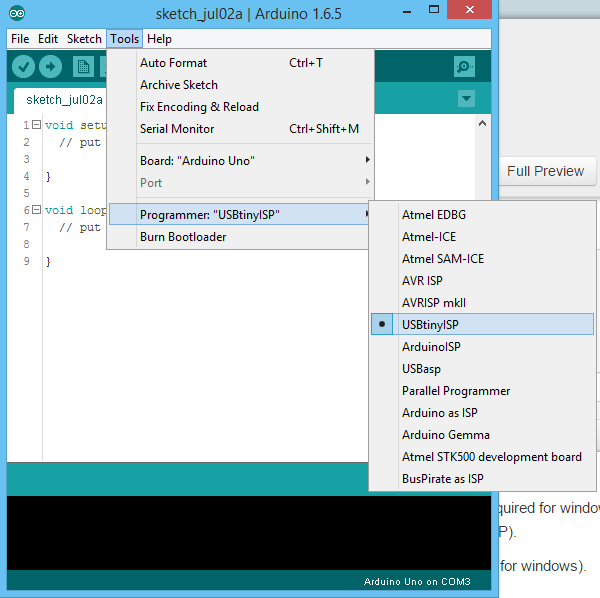Click the "Arduino Uno on COM3" status text
600x598 pixels.
coord(417,582)
